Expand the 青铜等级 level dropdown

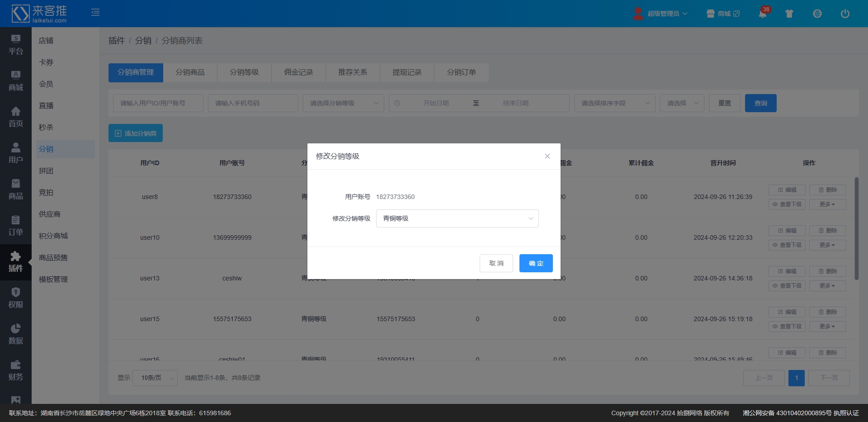(457, 218)
